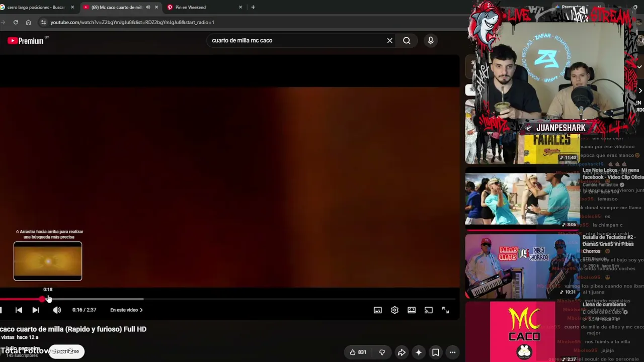The width and height of the screenshot is (644, 362).
Task: Open the MC Caco recommended video thumbnail
Action: point(524,332)
